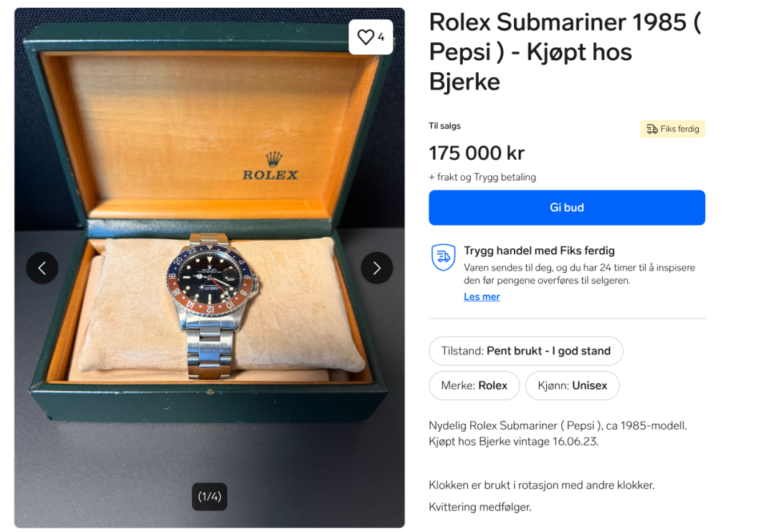Click the 175 000 kr price
774x532 pixels.
point(477,153)
